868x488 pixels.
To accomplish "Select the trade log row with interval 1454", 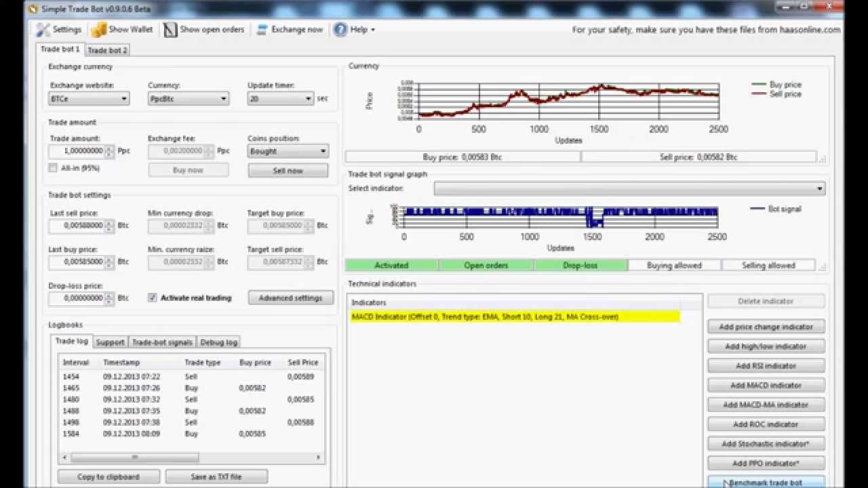I will point(191,376).
